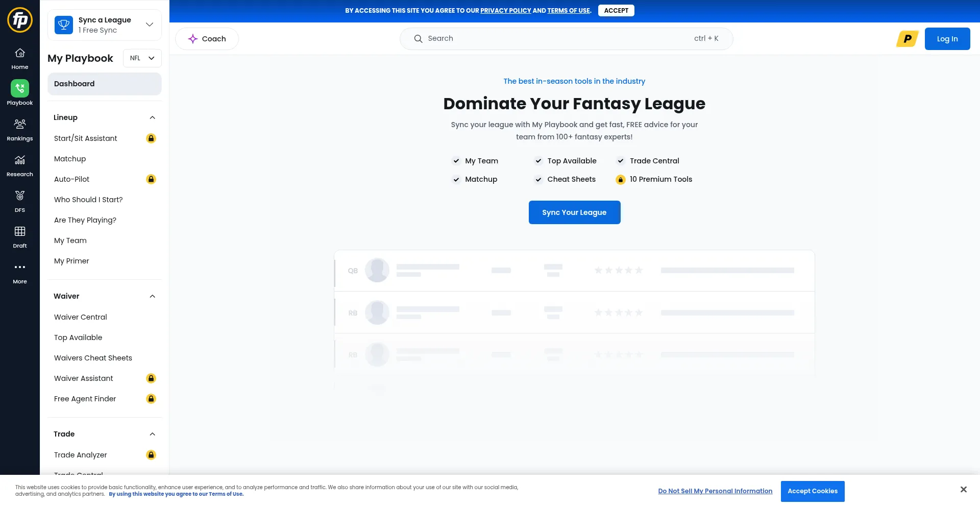
Task: Open Start/Sit Assistant
Action: (x=86, y=138)
